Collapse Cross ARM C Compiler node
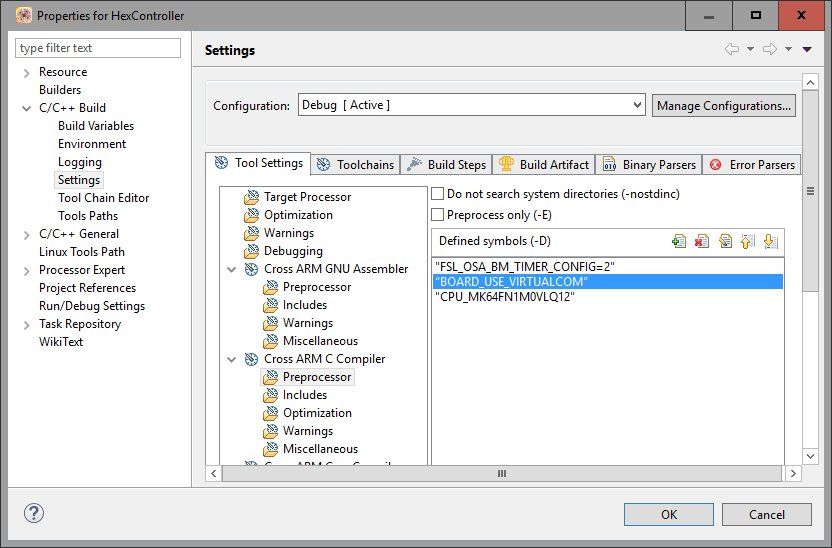Screen dimensions: 832x548 (x=231, y=360)
